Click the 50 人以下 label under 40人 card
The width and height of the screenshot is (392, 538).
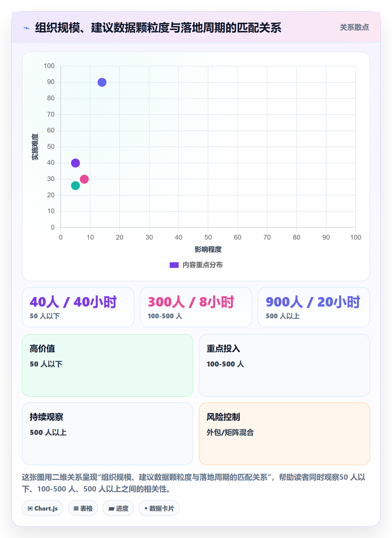(45, 316)
